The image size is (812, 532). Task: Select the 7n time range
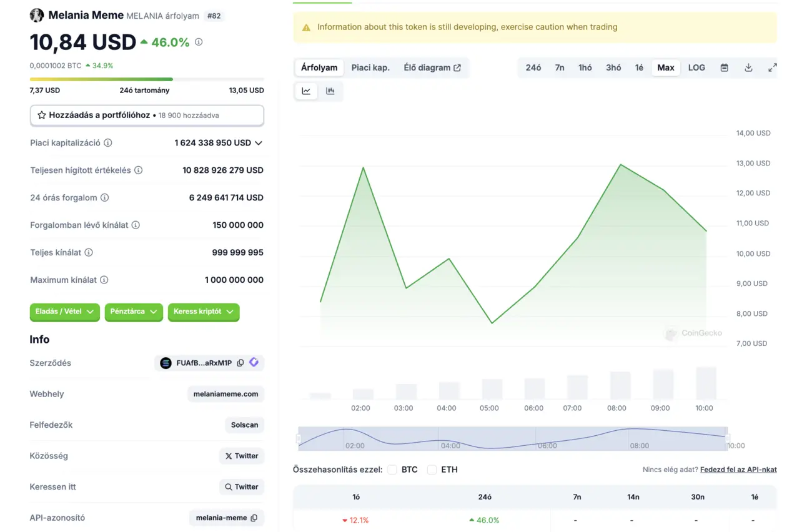(560, 67)
